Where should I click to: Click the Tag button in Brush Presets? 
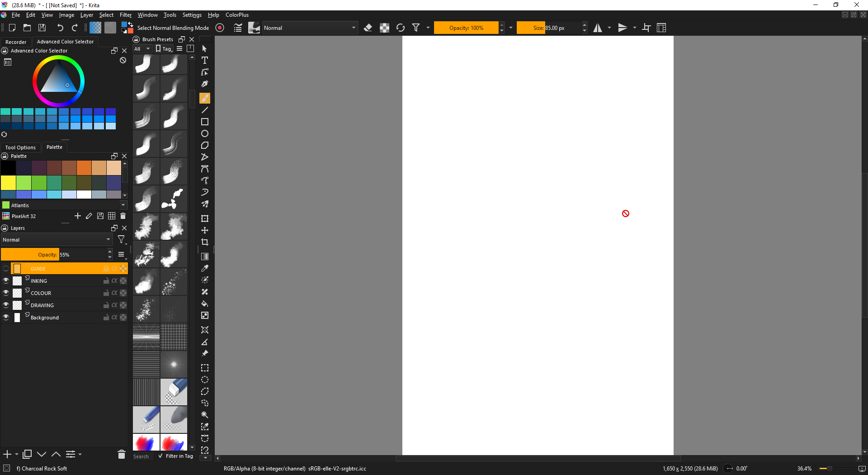pyautogui.click(x=164, y=49)
